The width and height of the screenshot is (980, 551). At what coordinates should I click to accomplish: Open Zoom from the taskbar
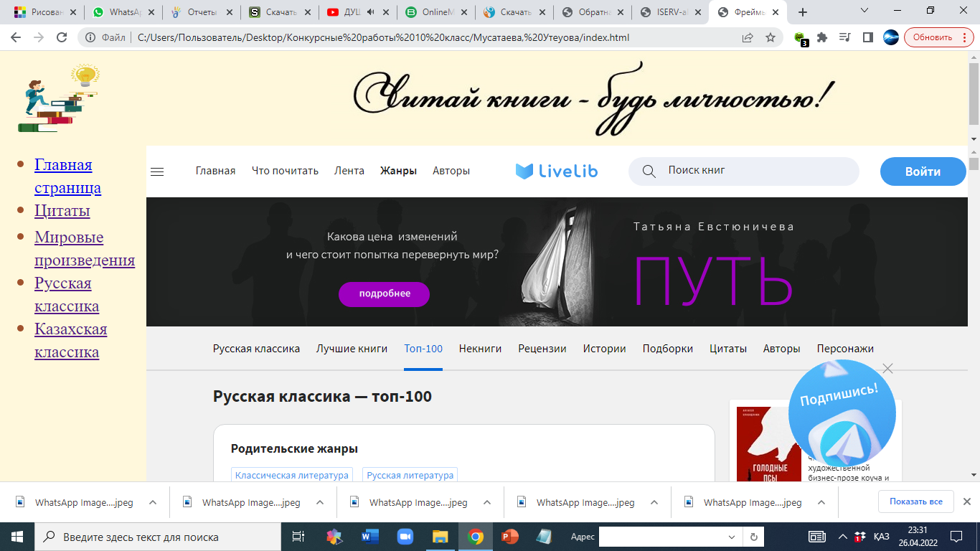coord(405,536)
